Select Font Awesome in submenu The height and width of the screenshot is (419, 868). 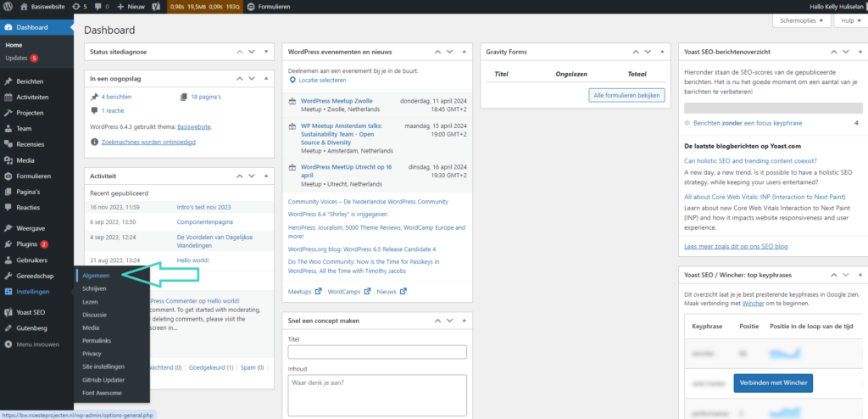click(x=102, y=393)
